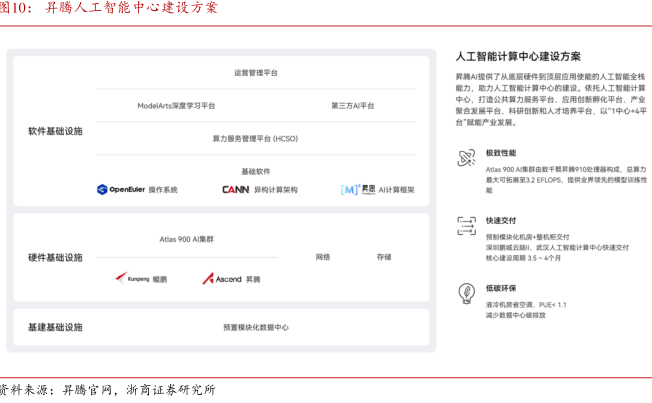Select the 硬件基础设施 layer label
Image resolution: width=652 pixels, height=403 pixels.
(56, 257)
